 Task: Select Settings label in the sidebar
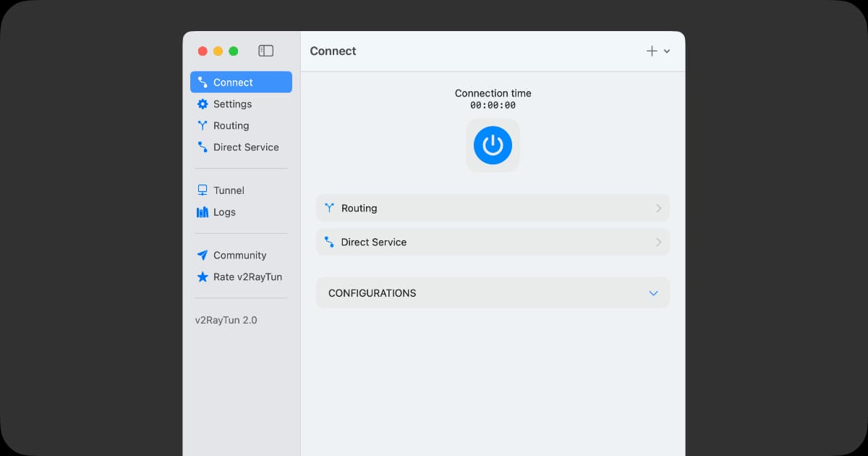(232, 104)
